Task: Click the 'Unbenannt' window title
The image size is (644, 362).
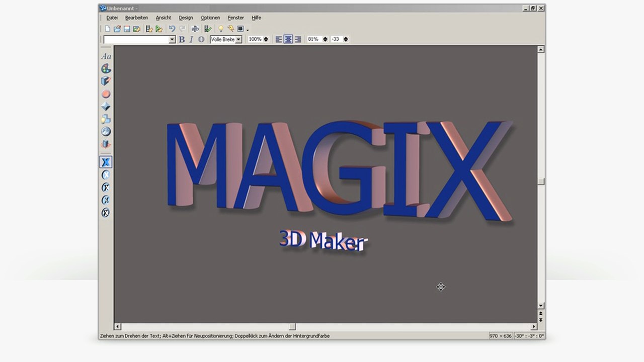Action: [x=121, y=9]
